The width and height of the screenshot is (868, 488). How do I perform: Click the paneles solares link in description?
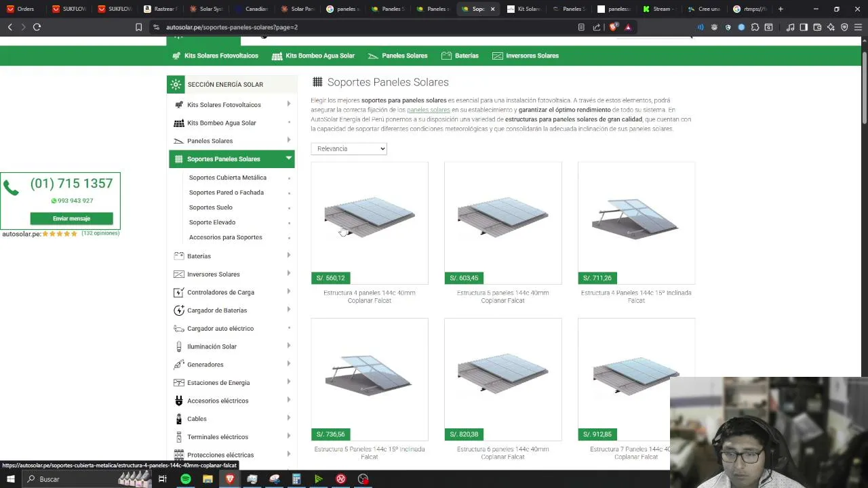[x=429, y=110]
